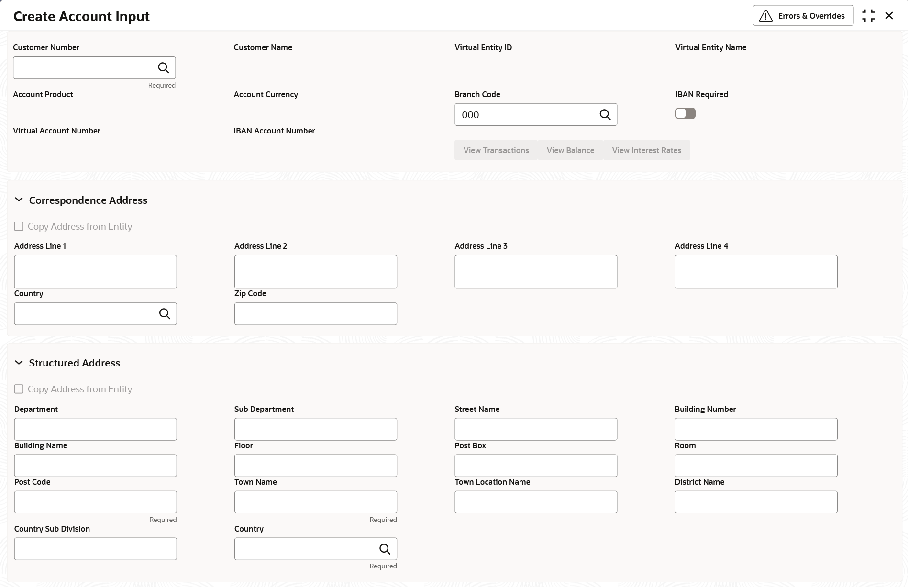Click the Building Number field
The width and height of the screenshot is (908, 588).
(756, 429)
